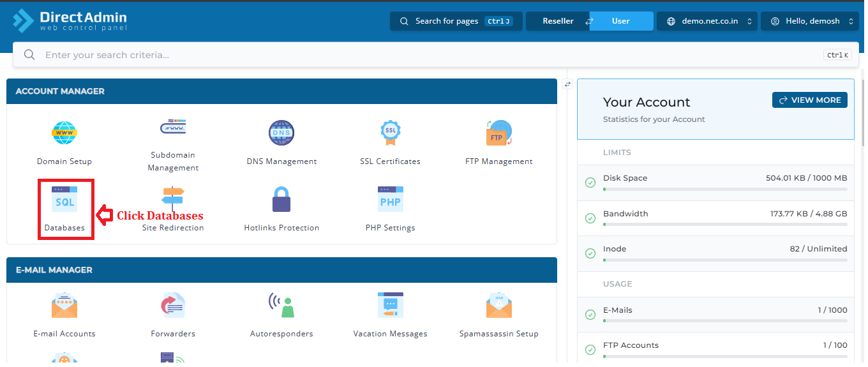Open the Hello, demosh user menu
Screen dimensions: 868x367
pos(809,21)
